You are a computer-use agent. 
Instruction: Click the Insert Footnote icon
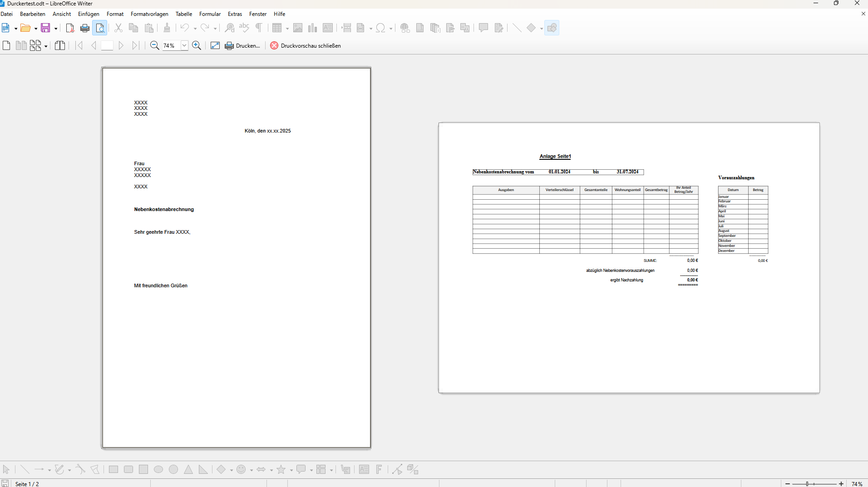coord(420,28)
